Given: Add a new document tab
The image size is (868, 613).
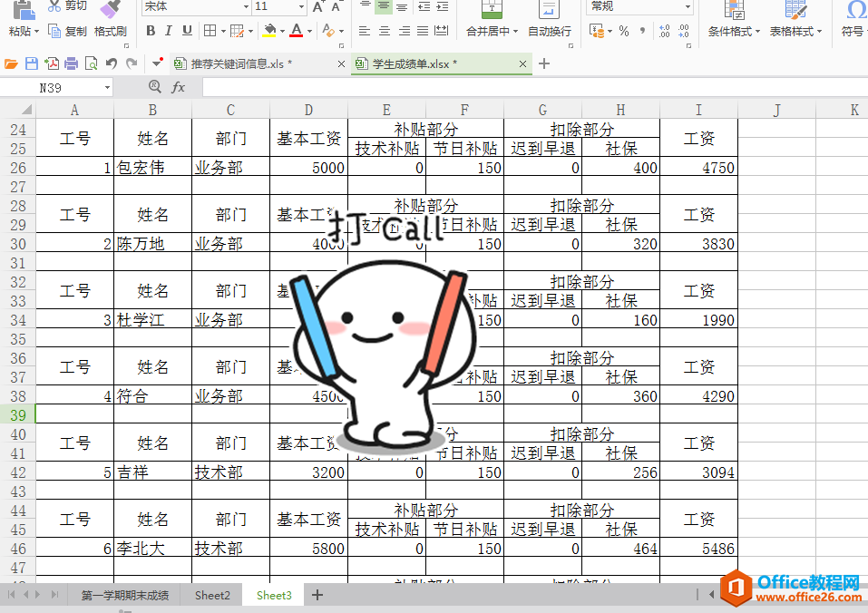Looking at the screenshot, I should point(544,64).
